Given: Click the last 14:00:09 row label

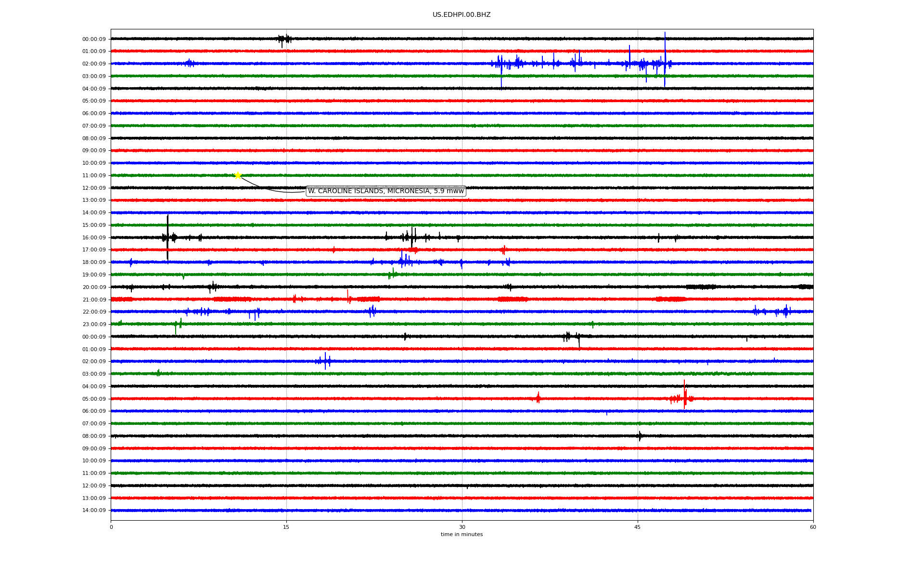Looking at the screenshot, I should pos(94,511).
